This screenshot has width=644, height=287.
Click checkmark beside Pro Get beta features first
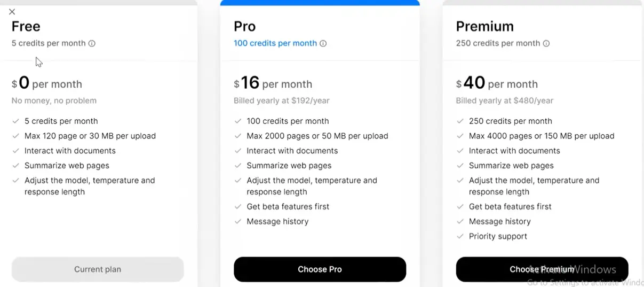pos(238,206)
